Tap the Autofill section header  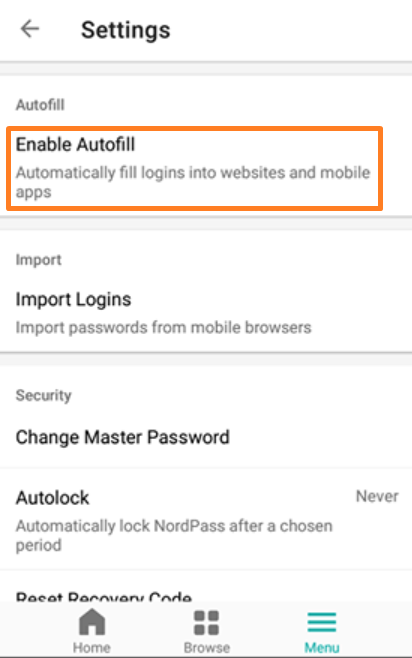[40, 104]
